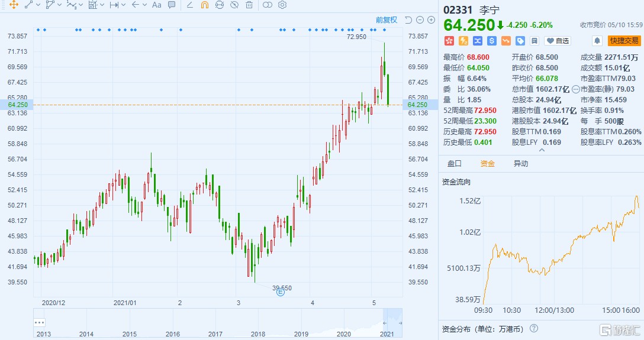Image resolution: width=644 pixels, height=340 pixels.
Task: Toggle 自选 favorite heart button
Action: coord(557,41)
